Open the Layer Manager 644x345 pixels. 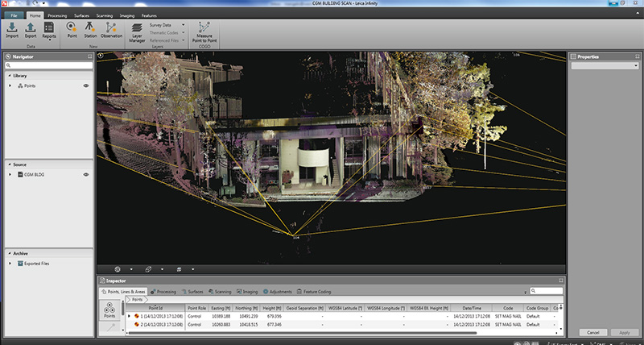point(138,31)
